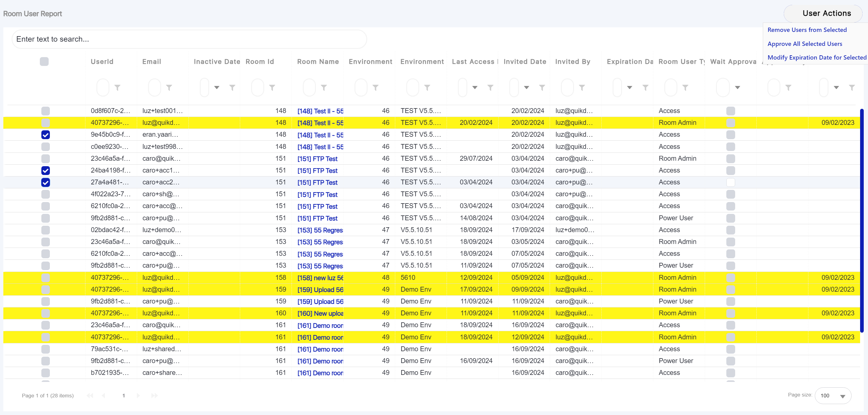Image resolution: width=868 pixels, height=415 pixels.
Task: Open the [158] new luz room link
Action: pos(320,278)
